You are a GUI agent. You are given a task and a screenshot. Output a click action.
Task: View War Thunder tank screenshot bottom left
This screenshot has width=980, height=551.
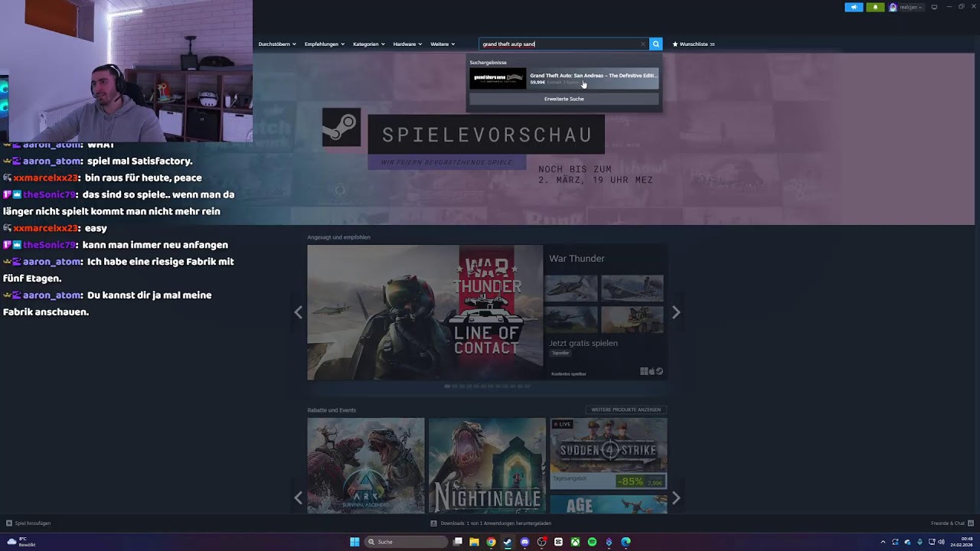pos(571,318)
